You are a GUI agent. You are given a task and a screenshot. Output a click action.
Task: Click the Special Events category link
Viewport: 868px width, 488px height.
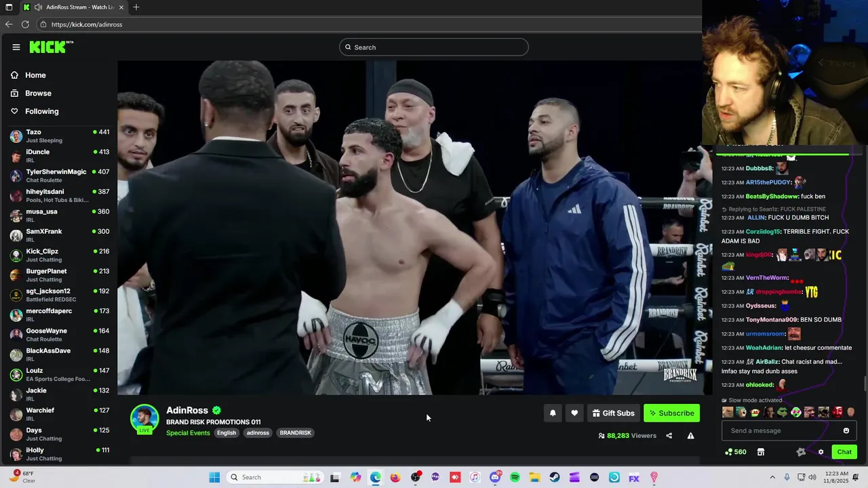click(188, 433)
